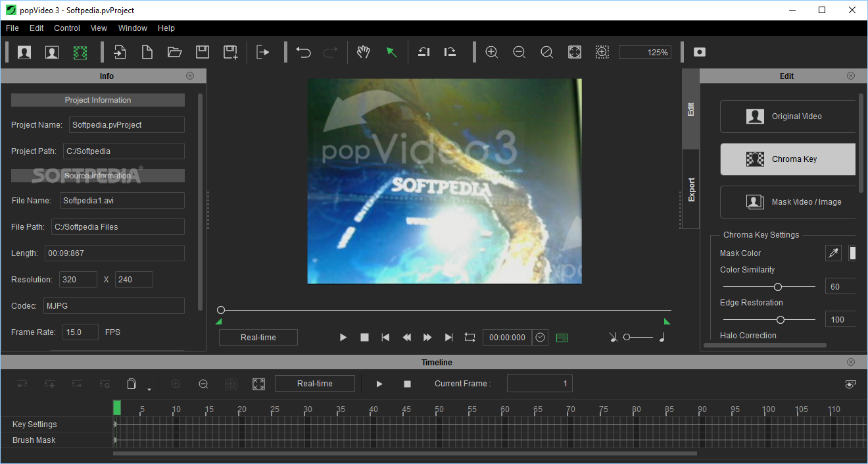868x464 pixels.
Task: Mute audio with the crossed note icon
Action: tap(613, 337)
